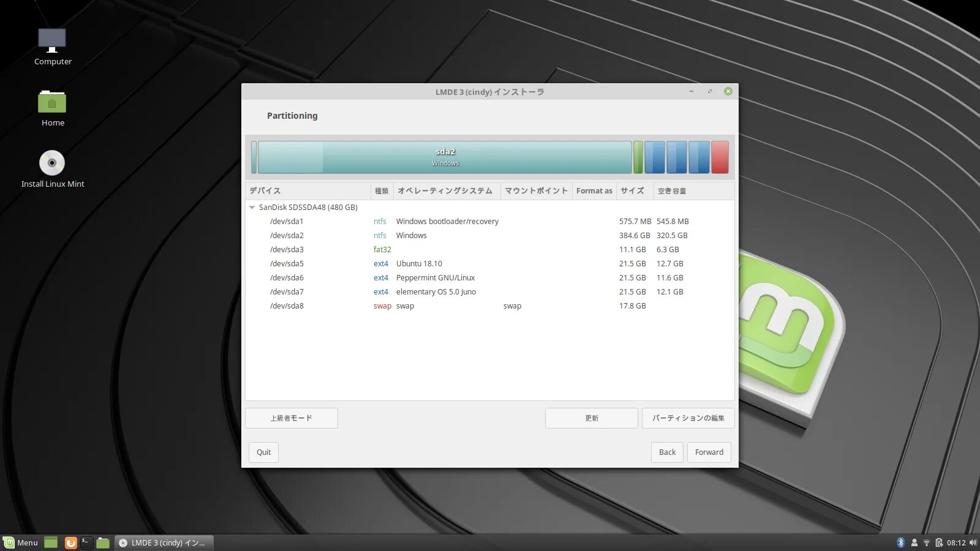
Task: Click the clipboard/notes tray icon
Action: pos(938,542)
